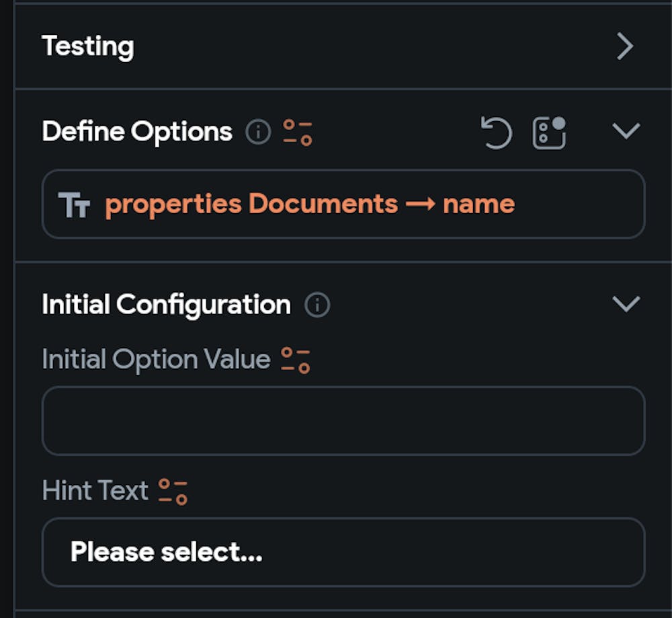Click the empty Initial Option Value field
Screen dimensions: 672x618
(x=343, y=420)
